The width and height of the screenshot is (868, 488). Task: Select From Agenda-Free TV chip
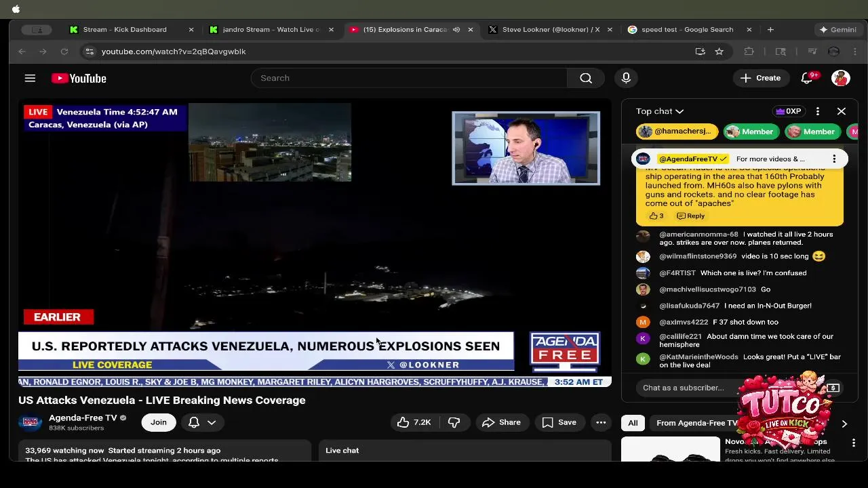(696, 423)
